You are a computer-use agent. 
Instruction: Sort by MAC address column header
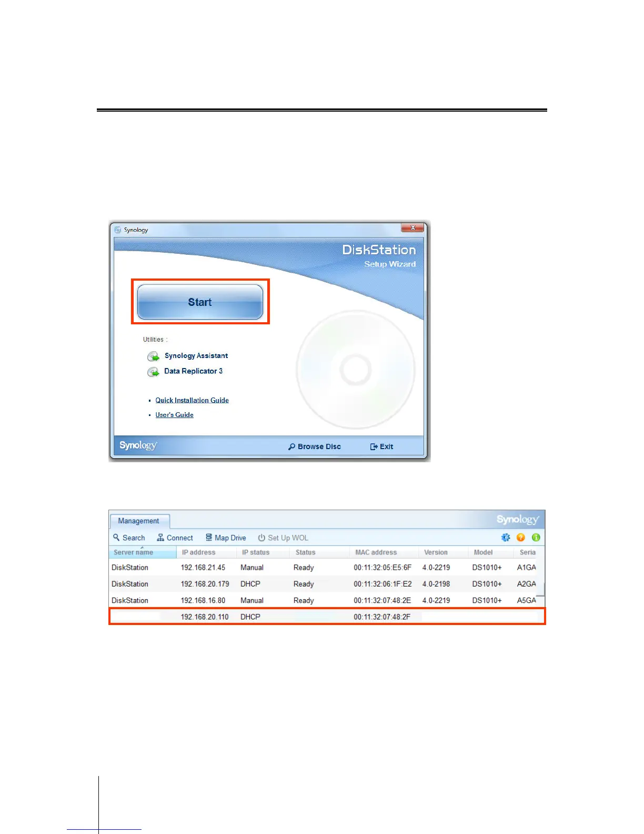coord(384,552)
